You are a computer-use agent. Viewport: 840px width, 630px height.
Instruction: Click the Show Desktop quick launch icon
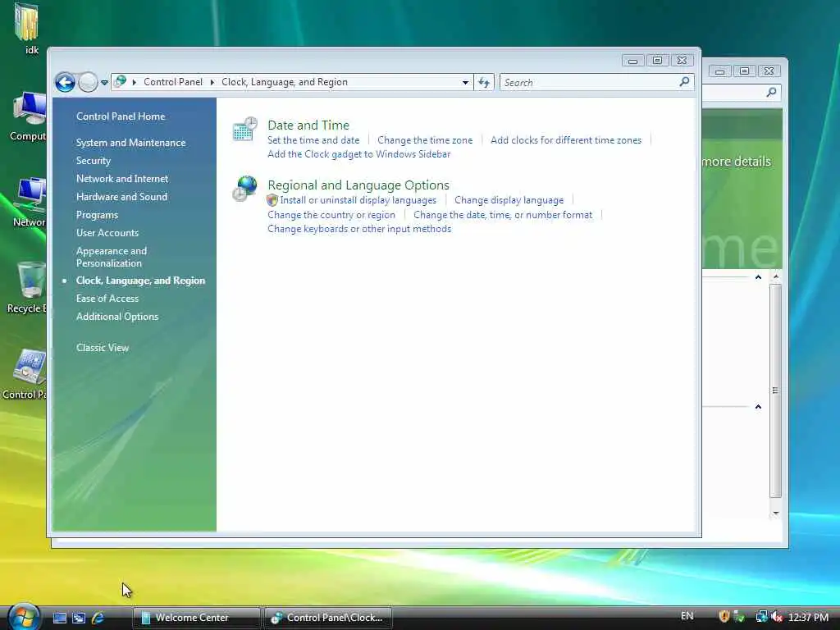click(x=59, y=618)
